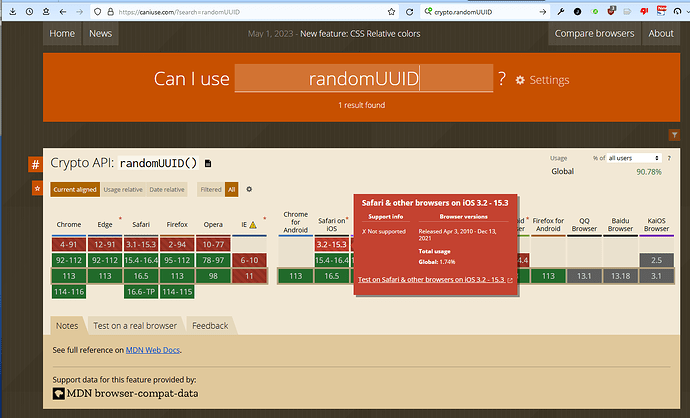690x418 pixels.
Task: Follow the MDN Web Docs link
Action: pos(153,350)
